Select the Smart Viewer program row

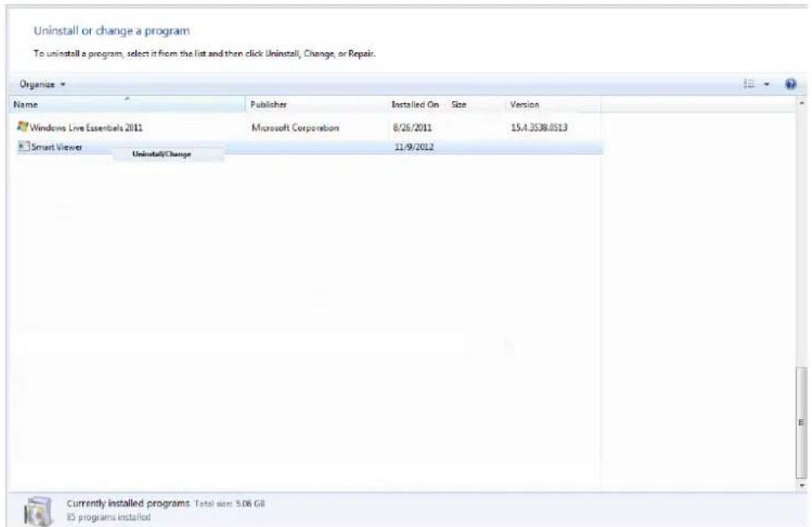pyautogui.click(x=309, y=147)
